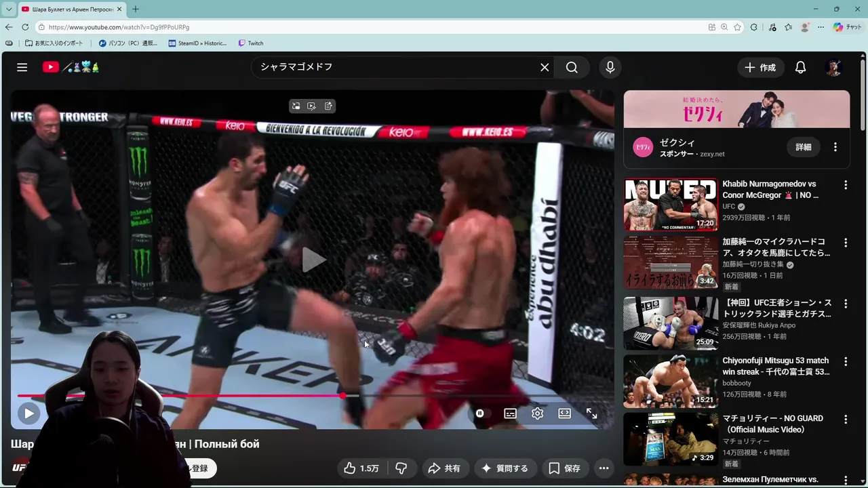Screen dimensions: 868x488
Task: Zoom the page with the address bar magnifier
Action: tap(724, 27)
